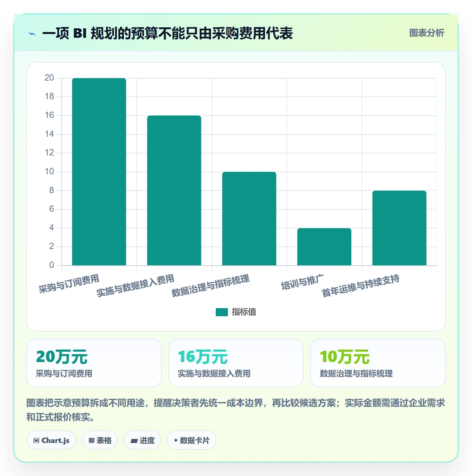Click the 数据治理与指标梳理 bar in chart

[249, 219]
